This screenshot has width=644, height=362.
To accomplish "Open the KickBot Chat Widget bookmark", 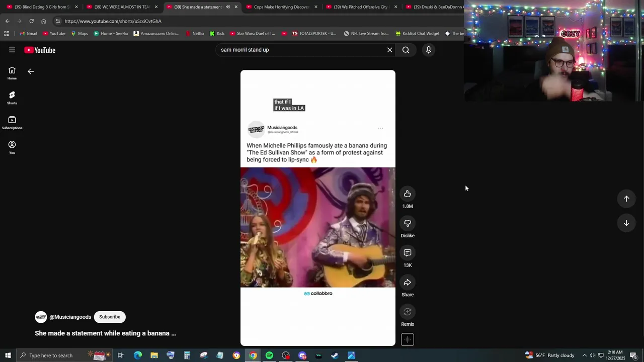I will (x=417, y=34).
